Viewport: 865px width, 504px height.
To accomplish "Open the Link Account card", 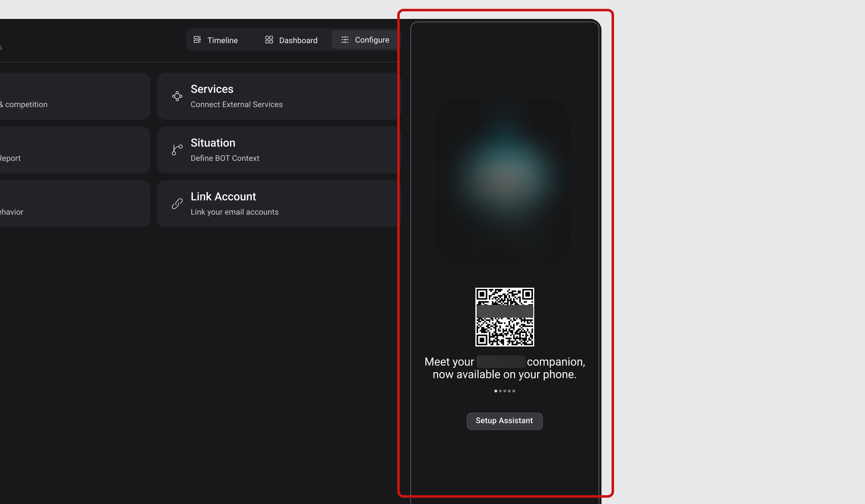I will [x=279, y=204].
